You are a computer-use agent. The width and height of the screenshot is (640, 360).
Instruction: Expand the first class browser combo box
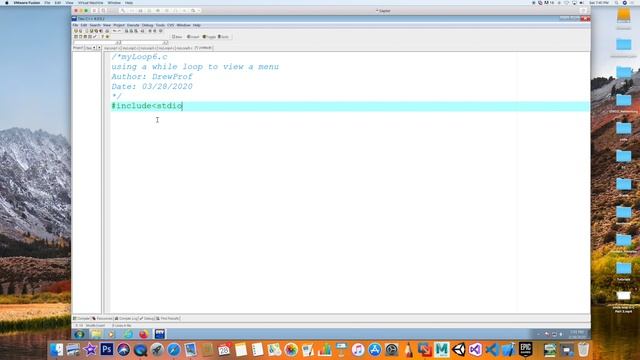(119, 42)
